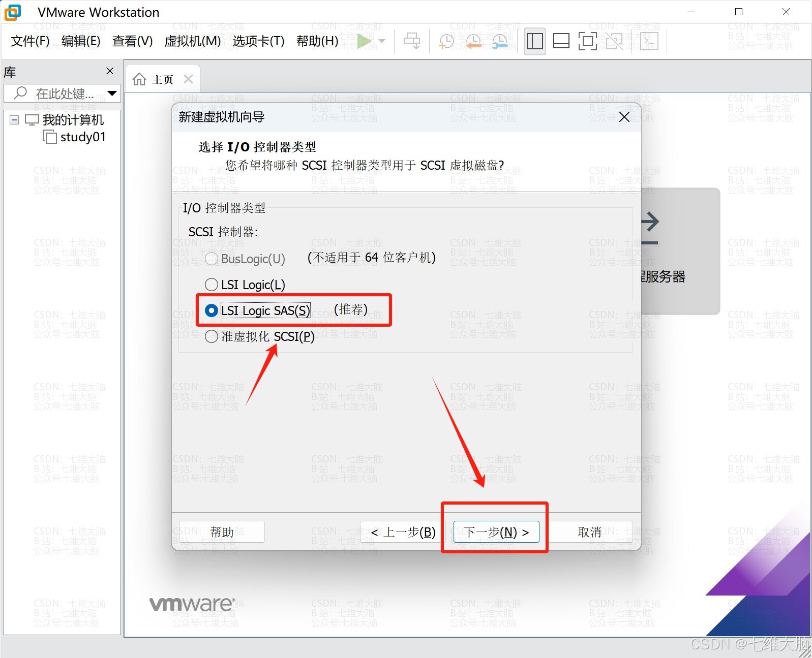Click the (不适用于 64 位客户机) note
Screen dimensions: 812x658
(x=372, y=258)
